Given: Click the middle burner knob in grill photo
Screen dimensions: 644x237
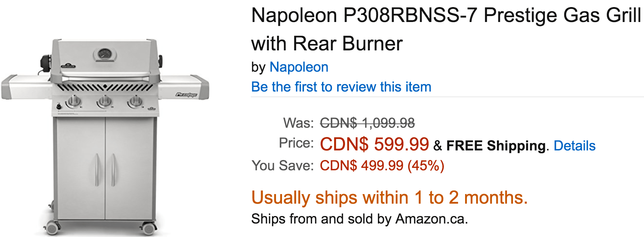Looking at the screenshot, I should coord(104,101).
